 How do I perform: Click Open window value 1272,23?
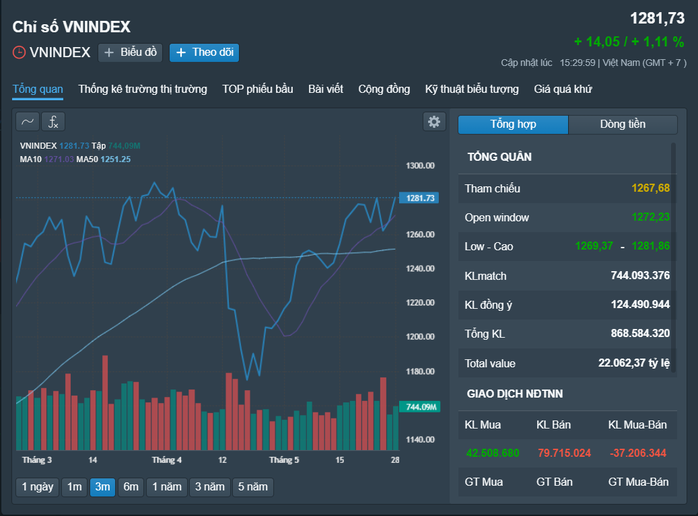coord(650,217)
